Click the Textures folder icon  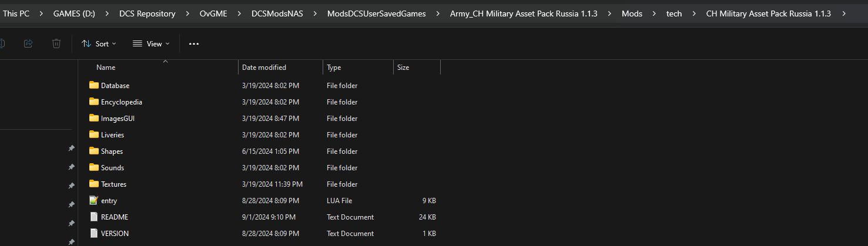pyautogui.click(x=94, y=184)
